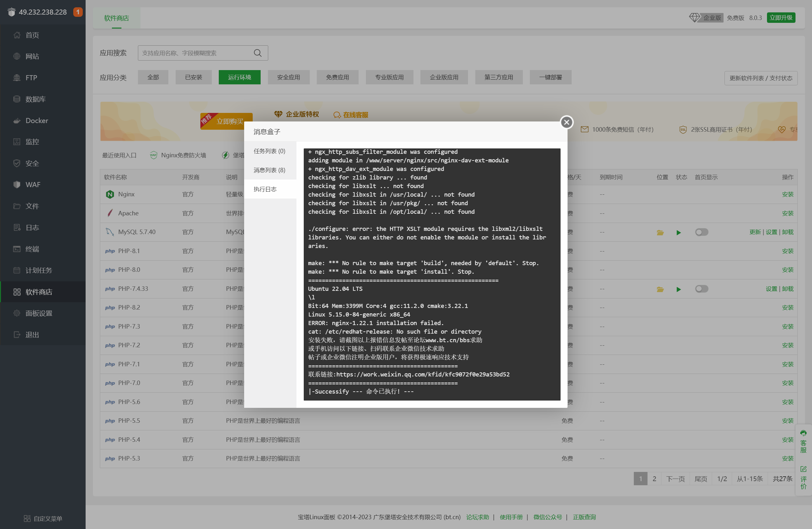
Task: Focus the 应用搜索 input field
Action: pos(203,53)
